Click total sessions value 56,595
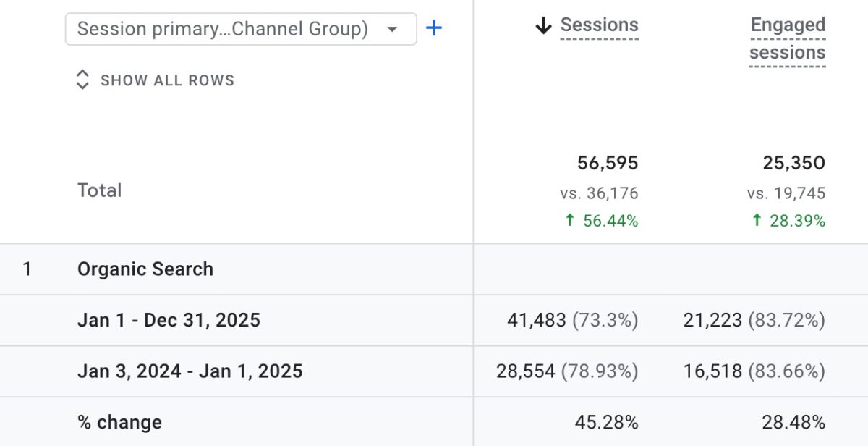 click(x=608, y=164)
